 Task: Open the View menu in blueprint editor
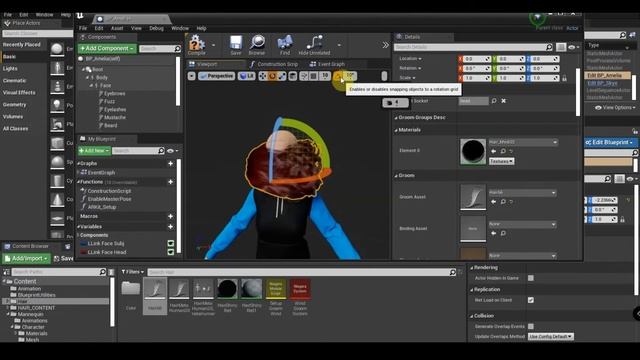click(136, 28)
